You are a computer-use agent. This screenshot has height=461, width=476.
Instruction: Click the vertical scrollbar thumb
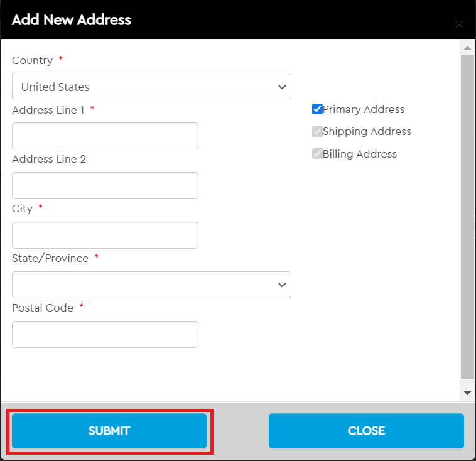click(467, 217)
